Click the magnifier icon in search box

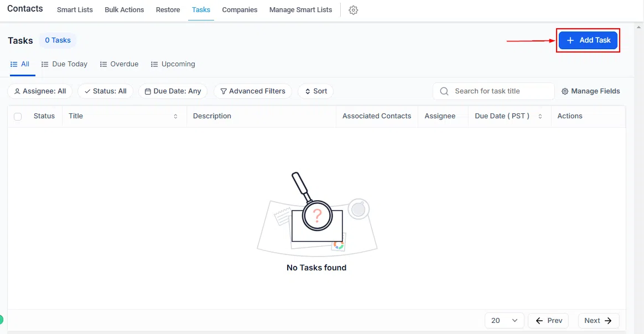tap(444, 91)
